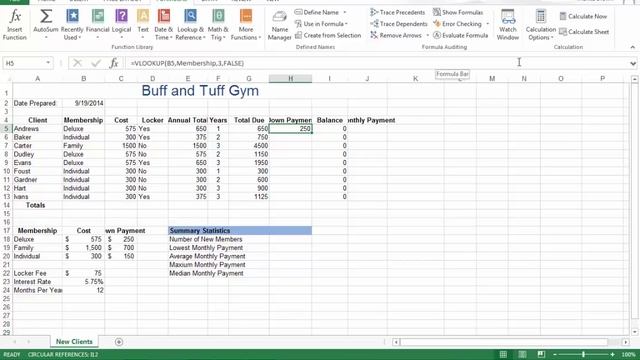This screenshot has width=640, height=360.
Task: Collapse the ribbon with the chevron
Action: (632, 47)
